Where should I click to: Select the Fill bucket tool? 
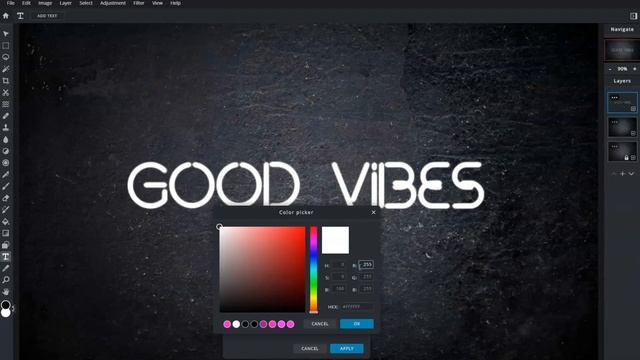coord(6,222)
